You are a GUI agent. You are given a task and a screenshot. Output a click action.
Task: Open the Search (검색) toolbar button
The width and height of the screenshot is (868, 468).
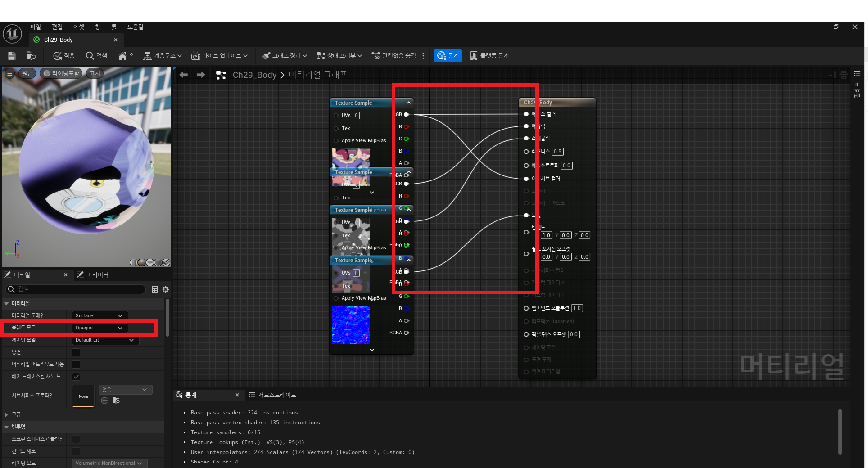(x=96, y=56)
